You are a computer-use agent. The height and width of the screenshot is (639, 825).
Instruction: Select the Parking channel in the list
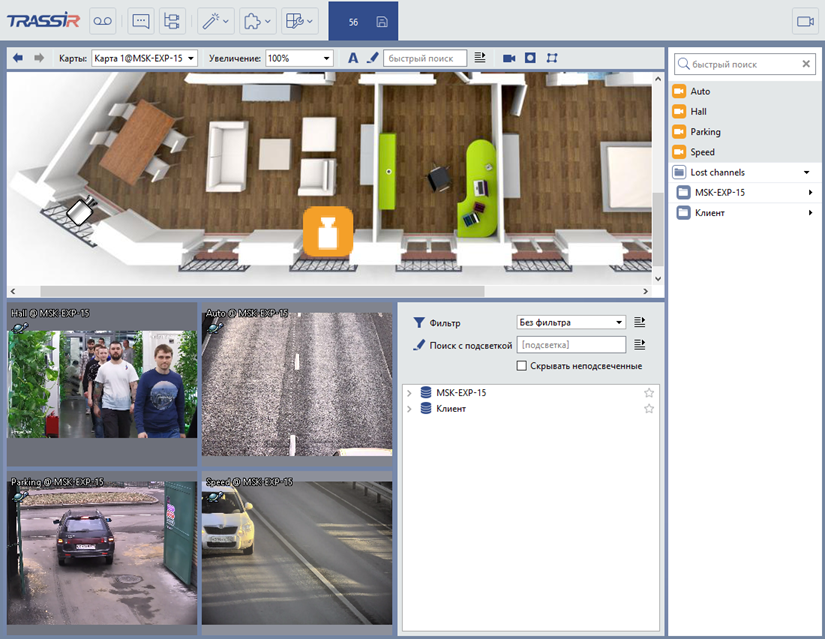pos(705,132)
